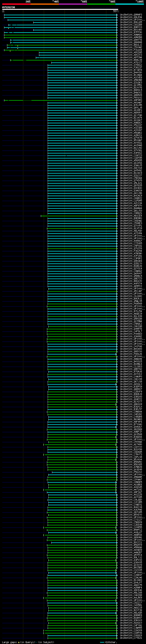This screenshot has width=146, height=644.
Task: Open hit UniRef100_B9GJ65
Action: [x=131, y=22]
